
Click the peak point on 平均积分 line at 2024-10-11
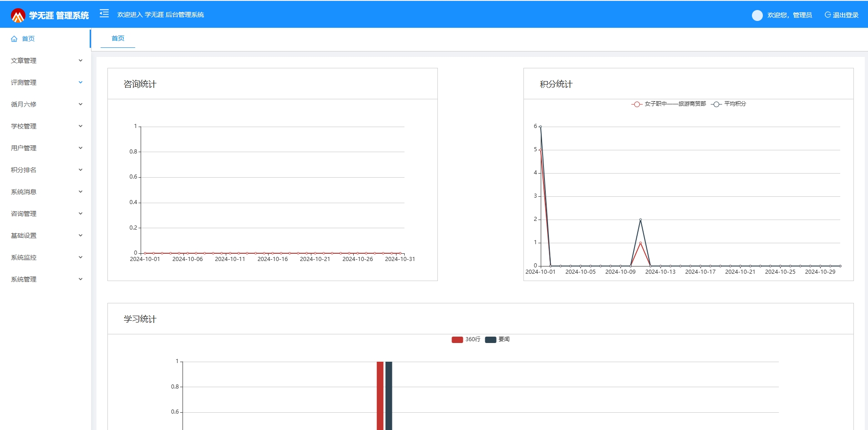(640, 220)
